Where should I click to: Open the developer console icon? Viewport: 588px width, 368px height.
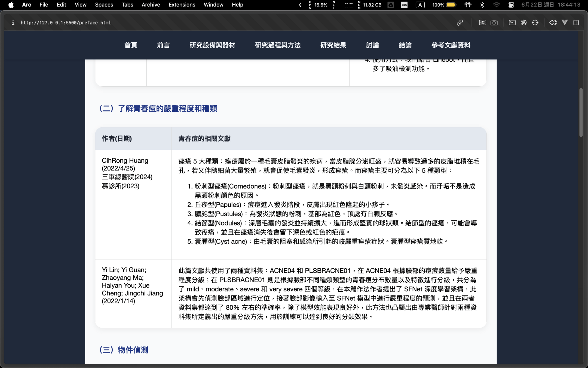point(512,23)
